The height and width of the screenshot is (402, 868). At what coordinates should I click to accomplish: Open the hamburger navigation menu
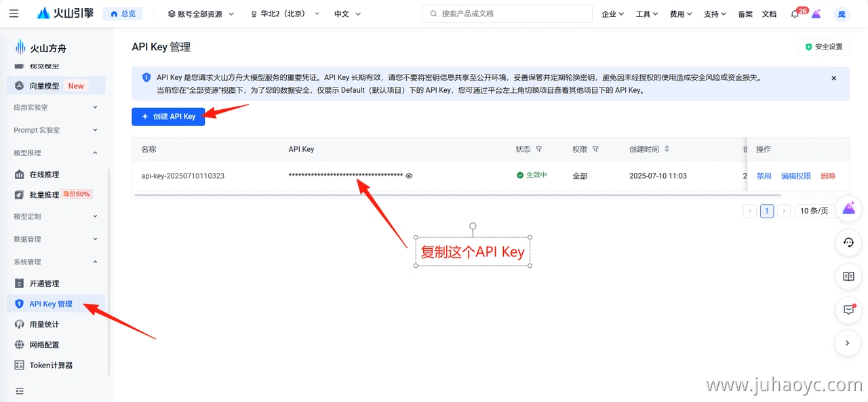[x=14, y=14]
